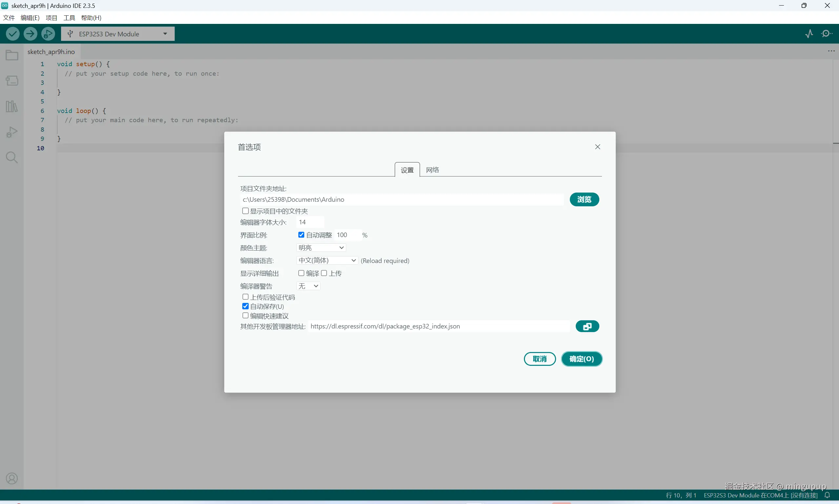Click the Upload arrow icon
This screenshot has width=839, height=504.
(30, 34)
